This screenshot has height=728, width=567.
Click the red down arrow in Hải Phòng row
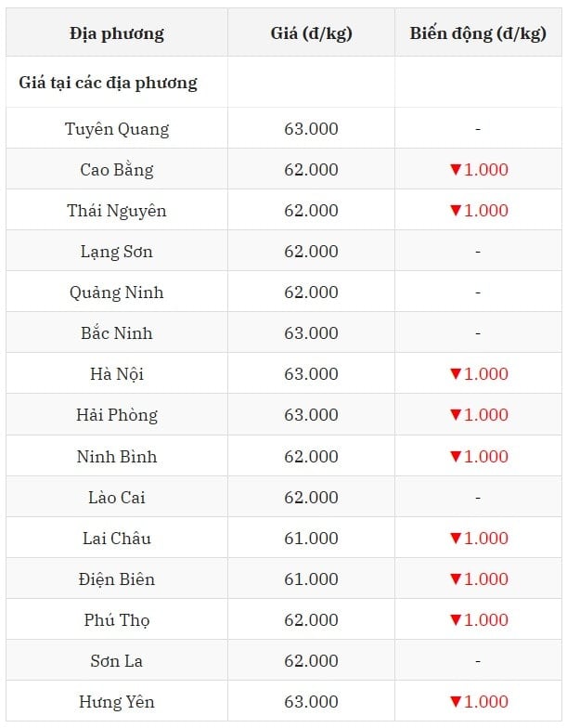coord(455,414)
